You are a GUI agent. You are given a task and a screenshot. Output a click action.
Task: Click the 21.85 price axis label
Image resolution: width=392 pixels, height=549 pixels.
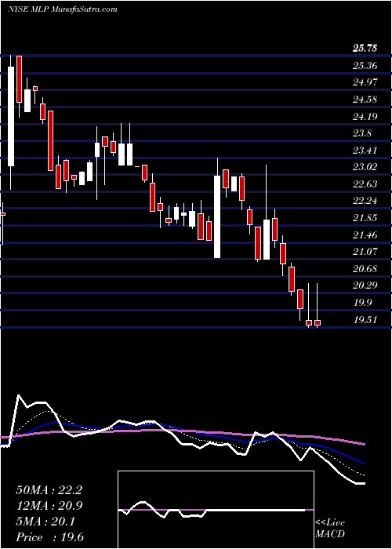click(365, 218)
